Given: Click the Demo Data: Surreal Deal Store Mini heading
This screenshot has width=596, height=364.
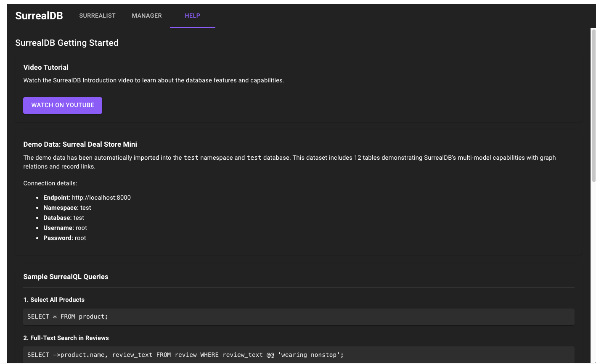Looking at the screenshot, I should point(80,144).
